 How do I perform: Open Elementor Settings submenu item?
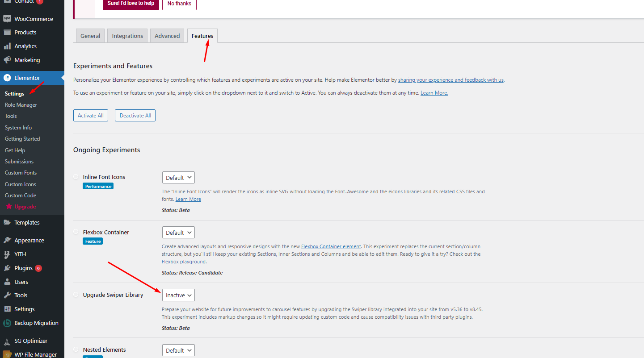(x=14, y=94)
